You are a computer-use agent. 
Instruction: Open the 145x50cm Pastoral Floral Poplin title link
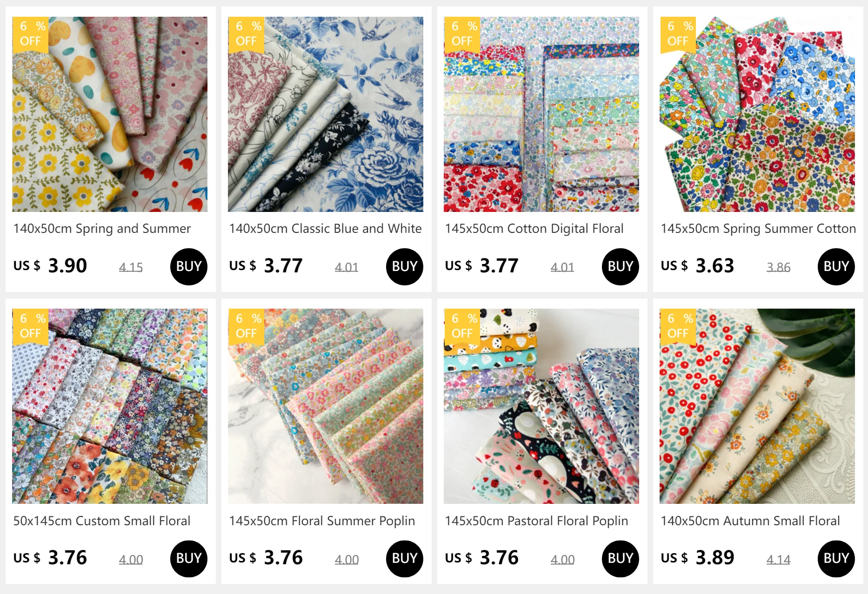pyautogui.click(x=536, y=521)
